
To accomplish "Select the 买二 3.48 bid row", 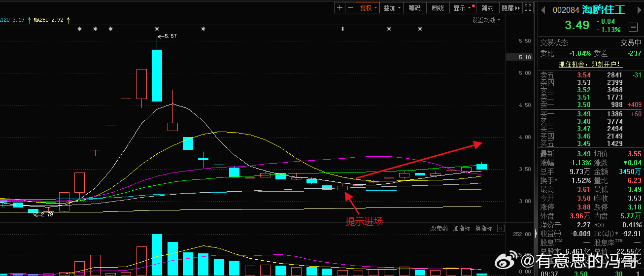I will point(591,121).
